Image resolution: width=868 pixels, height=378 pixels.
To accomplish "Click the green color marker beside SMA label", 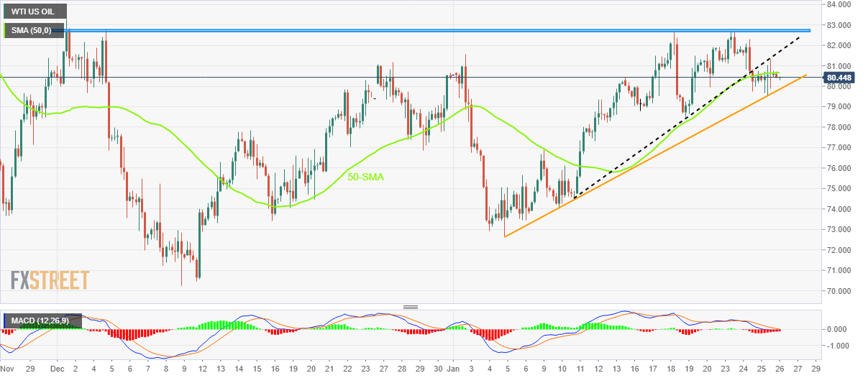I will tap(6, 31).
